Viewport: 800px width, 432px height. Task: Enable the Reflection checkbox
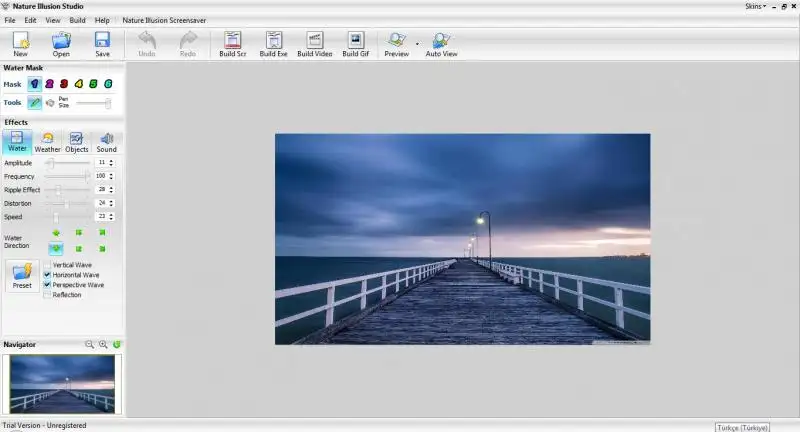[47, 295]
